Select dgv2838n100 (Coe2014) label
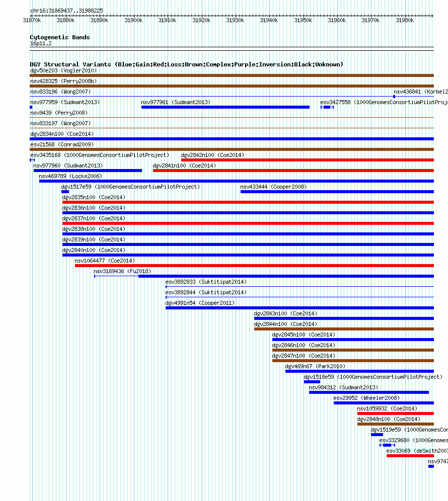Image resolution: width=448 pixels, height=501 pixels. click(x=94, y=229)
